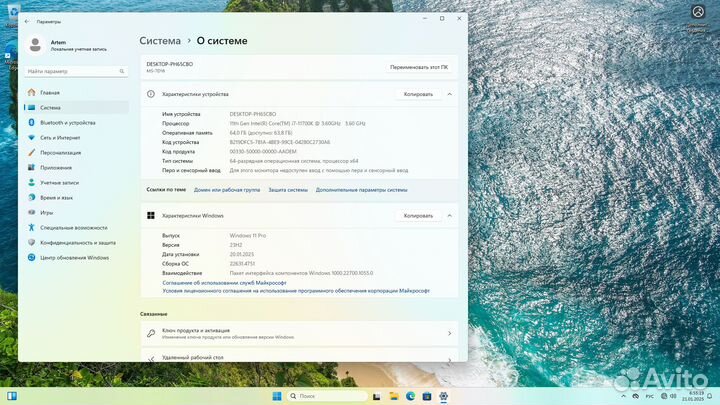
Task: Click the processor value '11th Gen Intel Core i7-11700K'
Action: pyautogui.click(x=298, y=124)
